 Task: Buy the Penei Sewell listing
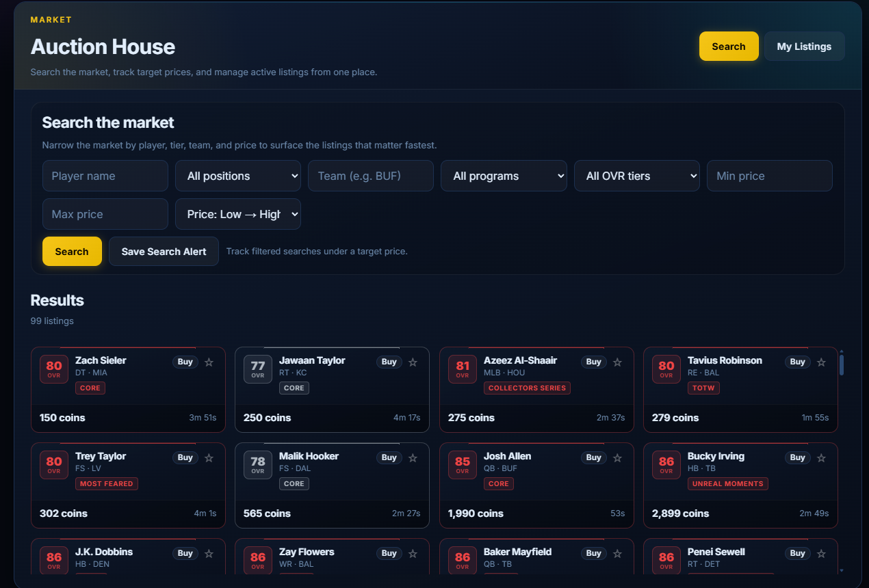(x=798, y=553)
